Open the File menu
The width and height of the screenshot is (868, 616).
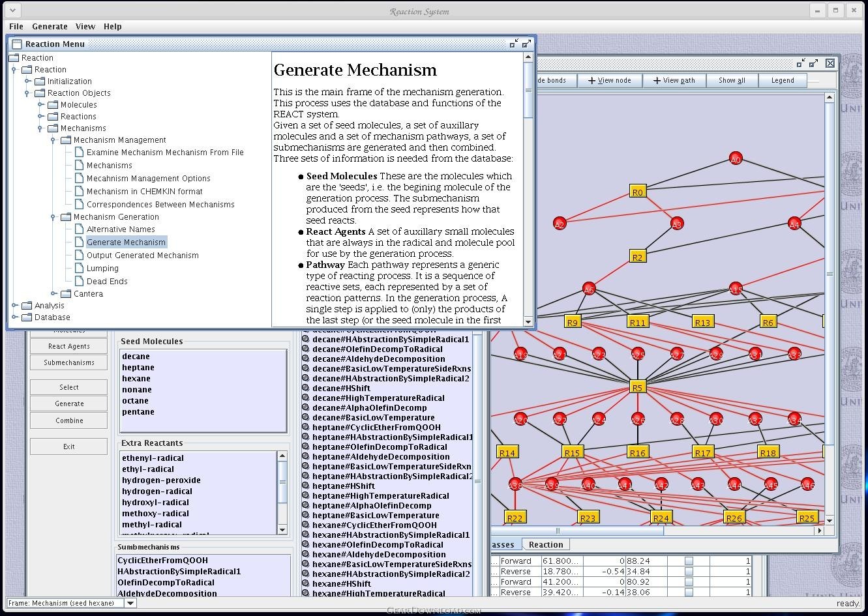click(x=16, y=26)
